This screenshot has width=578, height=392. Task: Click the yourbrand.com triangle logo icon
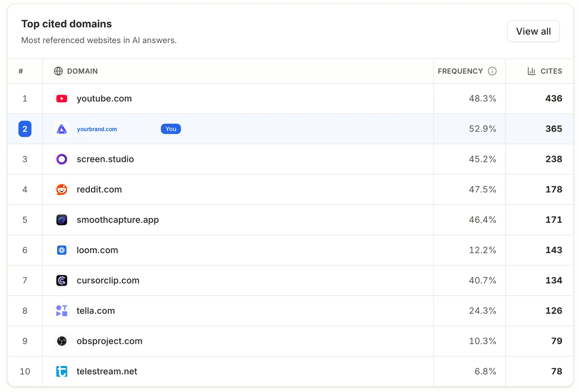click(x=62, y=129)
